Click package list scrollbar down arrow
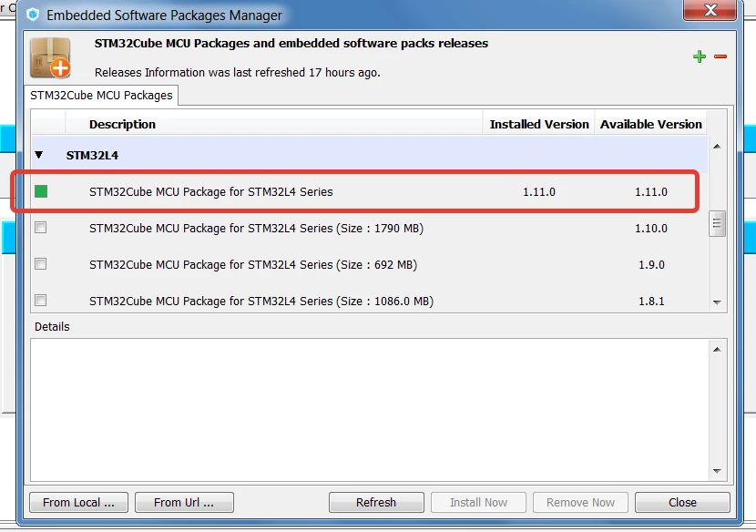Image resolution: width=756 pixels, height=532 pixels. click(717, 302)
